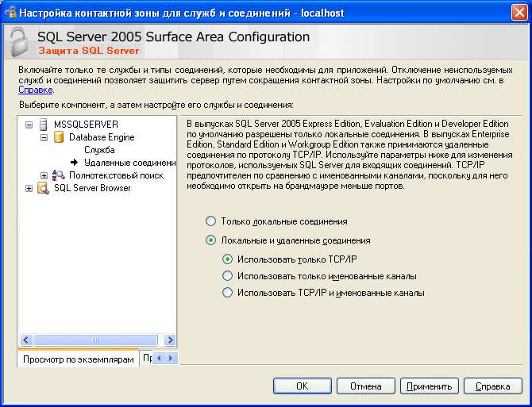Viewport: 532px width, 407px height.
Task: Switch to Просмотр по экземплярам tab
Action: [78, 359]
